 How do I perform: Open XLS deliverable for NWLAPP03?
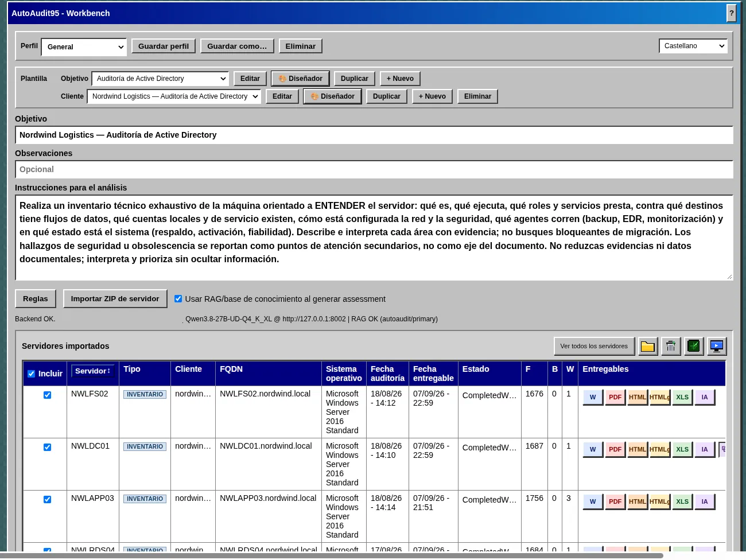pos(682,501)
